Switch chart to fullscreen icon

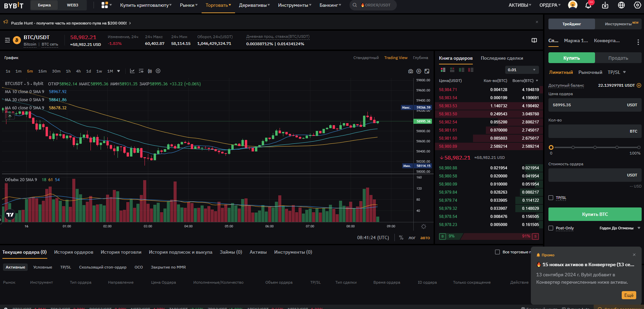coord(427,71)
